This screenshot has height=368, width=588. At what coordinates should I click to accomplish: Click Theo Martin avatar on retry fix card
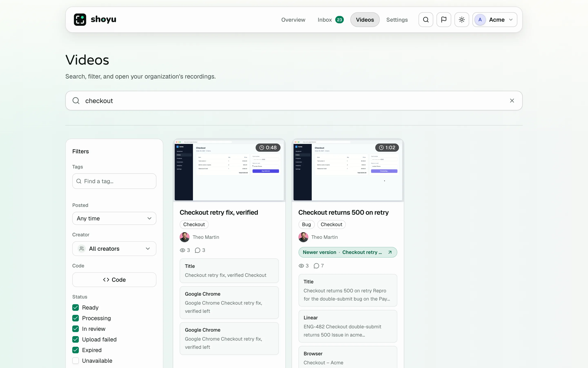click(184, 237)
